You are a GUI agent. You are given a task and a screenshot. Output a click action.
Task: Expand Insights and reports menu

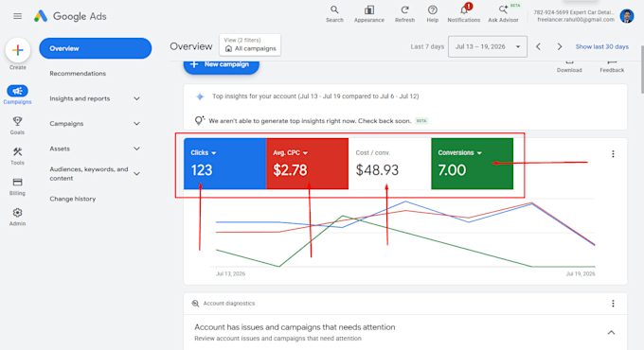coord(136,98)
